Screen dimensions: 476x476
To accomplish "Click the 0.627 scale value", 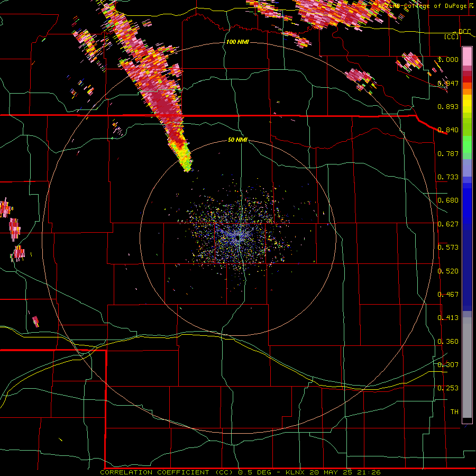I will click(448, 224).
